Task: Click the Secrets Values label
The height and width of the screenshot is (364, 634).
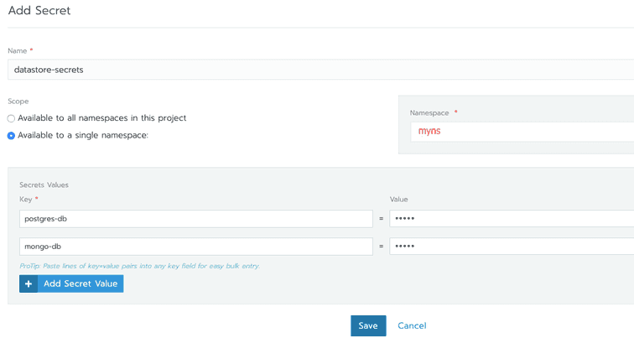Action: click(44, 185)
